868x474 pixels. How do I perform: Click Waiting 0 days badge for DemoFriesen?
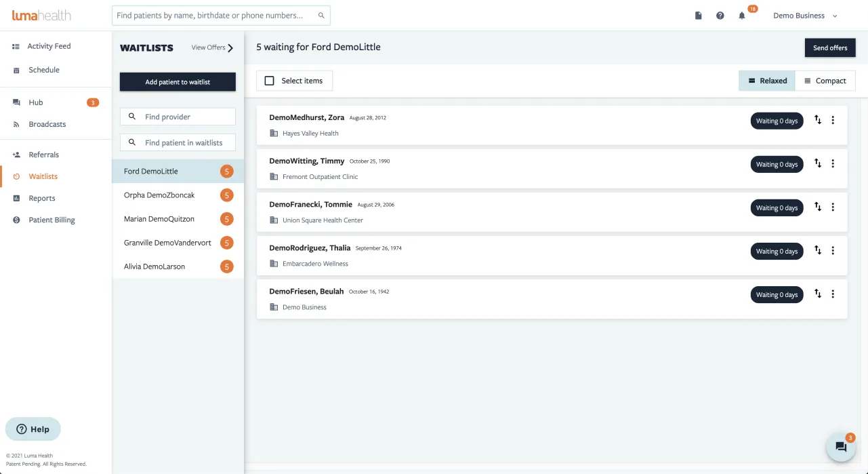point(777,294)
